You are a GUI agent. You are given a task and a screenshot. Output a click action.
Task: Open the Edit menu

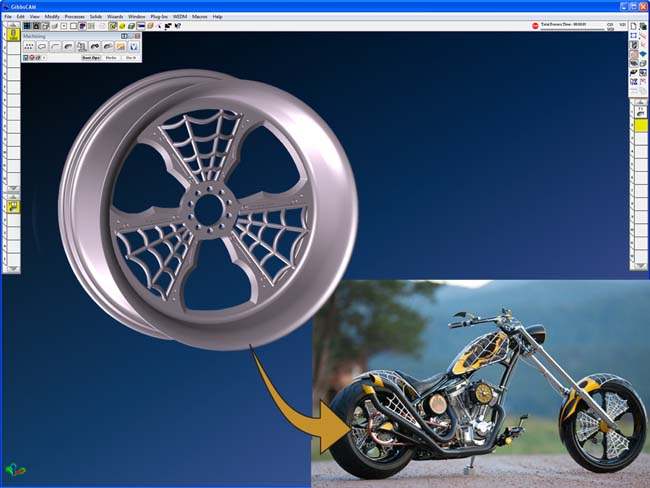(x=20, y=17)
